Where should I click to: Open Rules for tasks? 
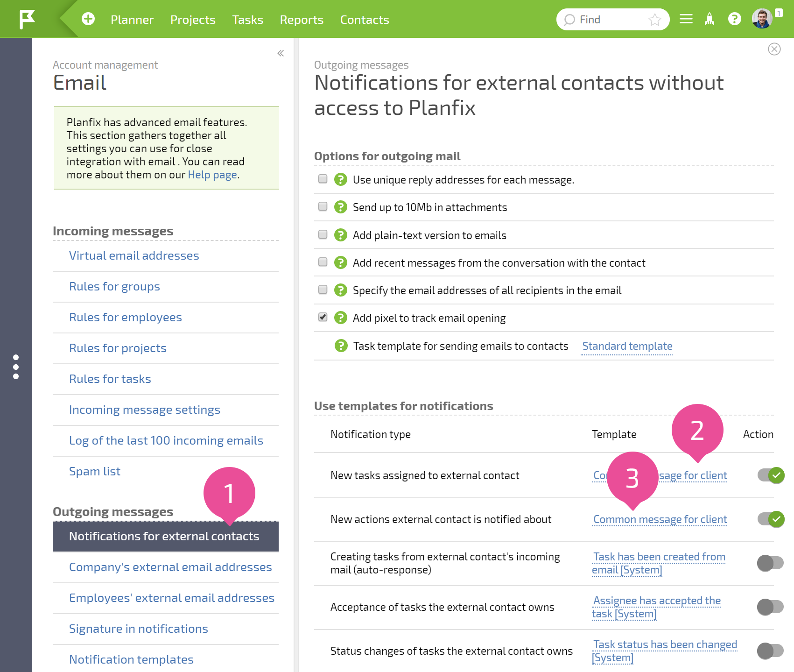pos(110,379)
